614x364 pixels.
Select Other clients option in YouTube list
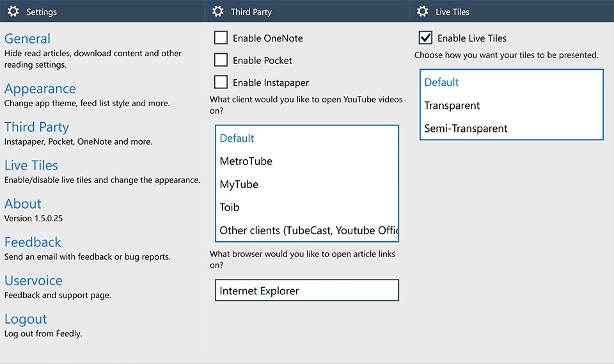click(307, 230)
